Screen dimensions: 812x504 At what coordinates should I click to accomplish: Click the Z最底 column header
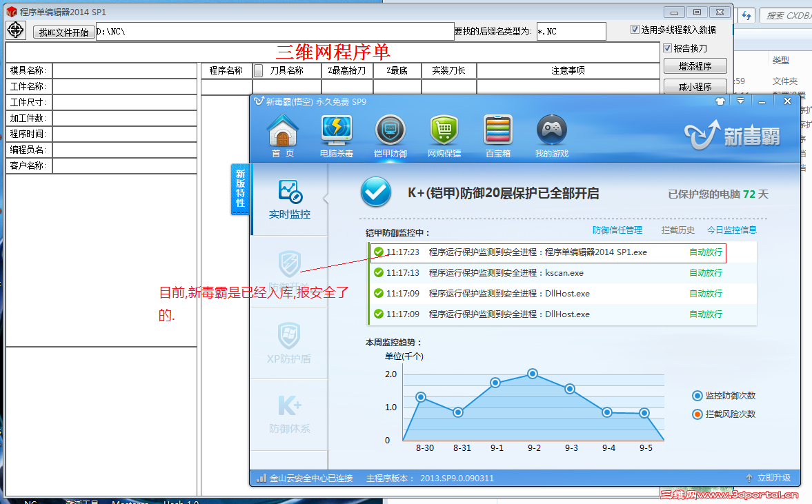pos(397,70)
